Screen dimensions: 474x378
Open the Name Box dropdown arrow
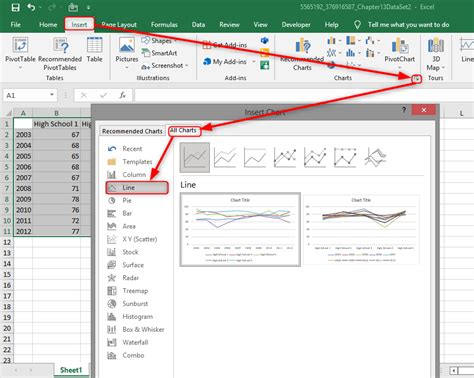tap(52, 95)
